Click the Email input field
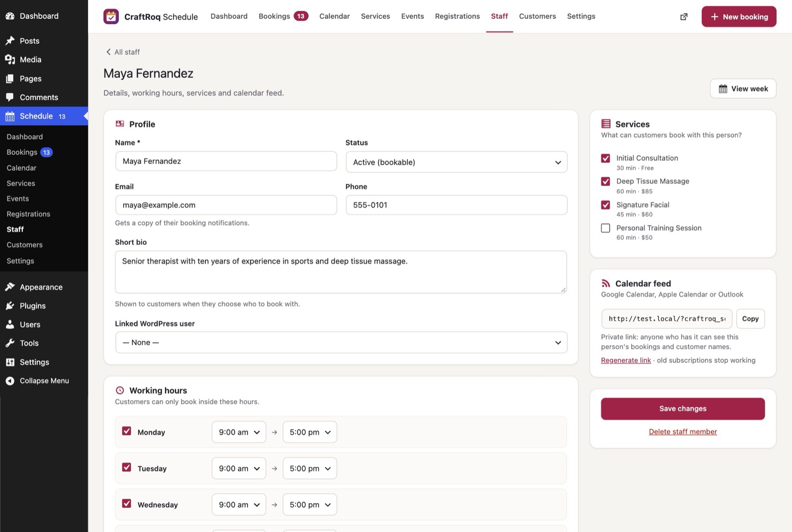 click(226, 205)
